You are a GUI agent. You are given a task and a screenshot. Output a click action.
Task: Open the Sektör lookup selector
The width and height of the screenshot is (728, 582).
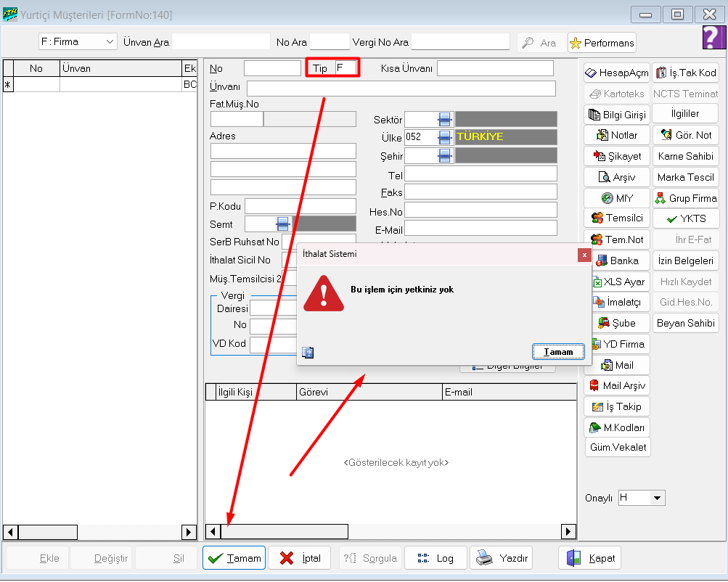[x=445, y=119]
